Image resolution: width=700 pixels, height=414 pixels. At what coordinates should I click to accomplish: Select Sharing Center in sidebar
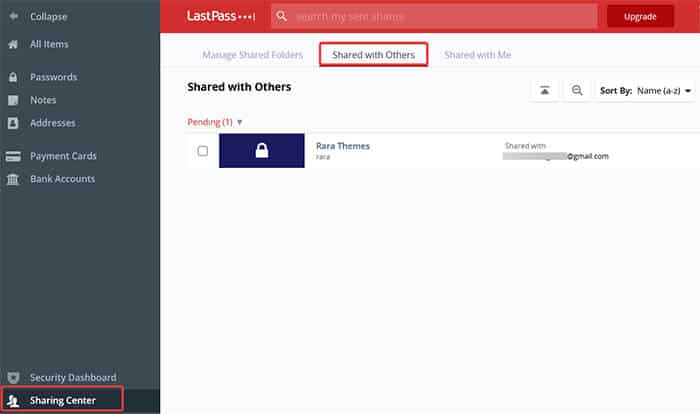[62, 401]
